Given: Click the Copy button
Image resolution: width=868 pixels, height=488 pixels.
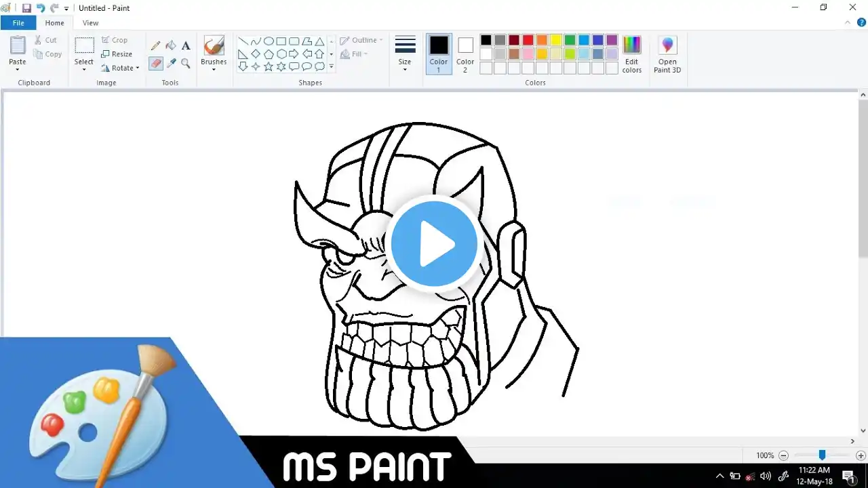Looking at the screenshot, I should pos(47,54).
